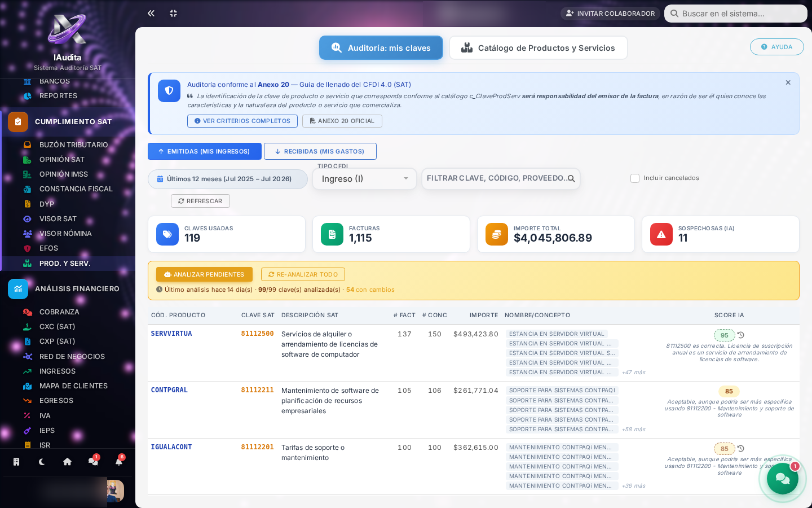Click the Refrescar button

pyautogui.click(x=200, y=201)
